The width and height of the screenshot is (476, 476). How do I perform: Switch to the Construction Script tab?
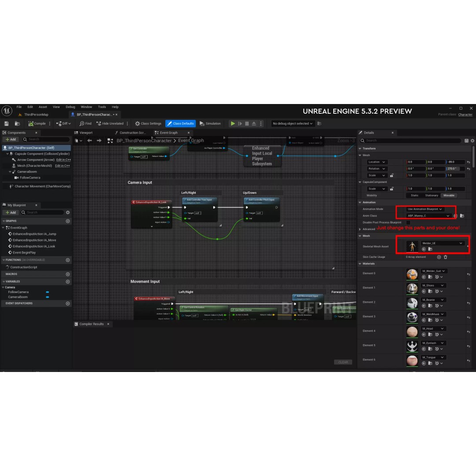click(132, 133)
